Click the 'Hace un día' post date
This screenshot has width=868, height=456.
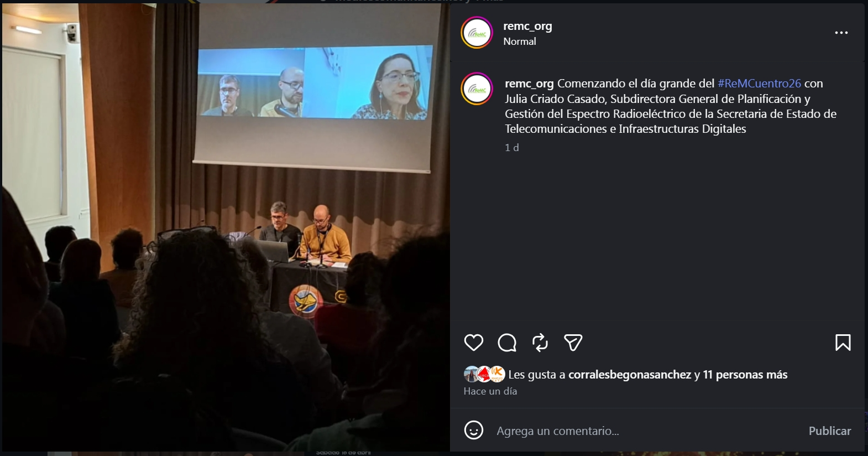(x=490, y=391)
